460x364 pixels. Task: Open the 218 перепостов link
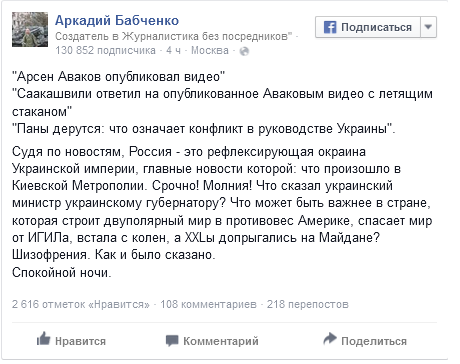pos(307,304)
